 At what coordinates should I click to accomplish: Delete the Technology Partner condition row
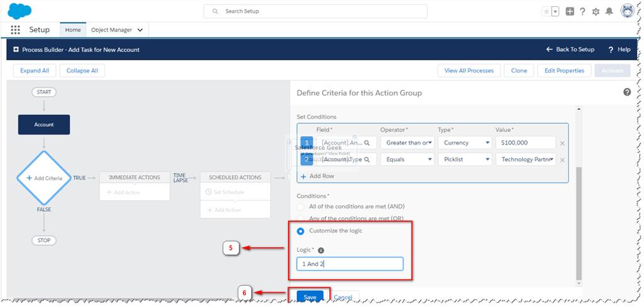(x=562, y=160)
